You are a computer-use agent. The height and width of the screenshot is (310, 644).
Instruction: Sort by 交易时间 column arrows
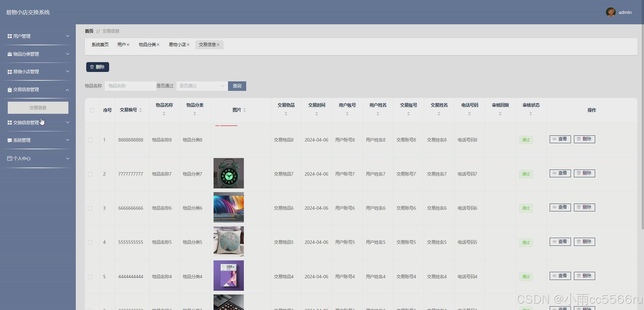click(x=317, y=114)
